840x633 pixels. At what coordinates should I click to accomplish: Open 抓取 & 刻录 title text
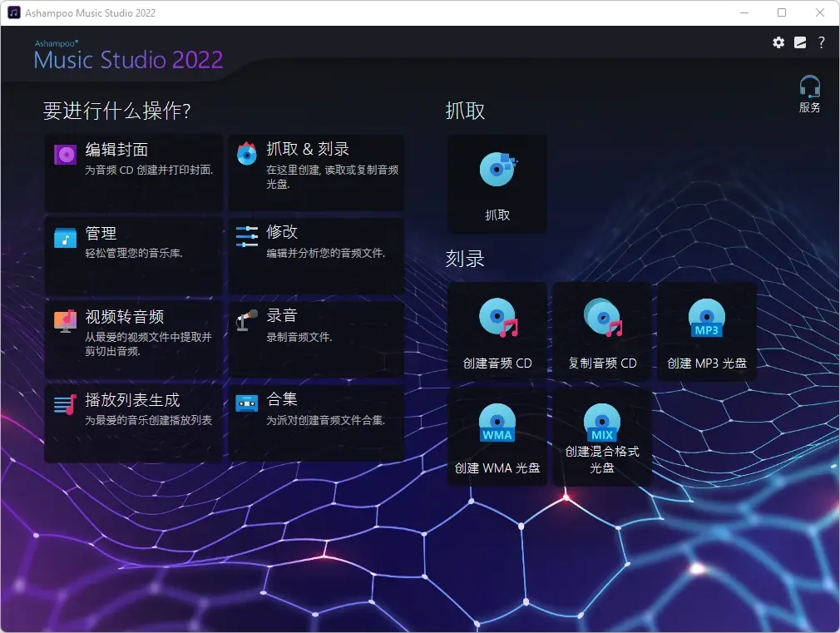point(308,148)
